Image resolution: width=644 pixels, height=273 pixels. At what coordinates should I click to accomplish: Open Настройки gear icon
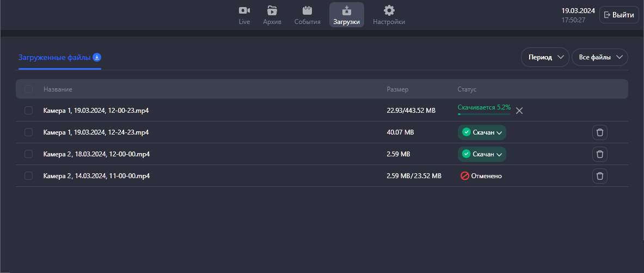click(x=389, y=11)
